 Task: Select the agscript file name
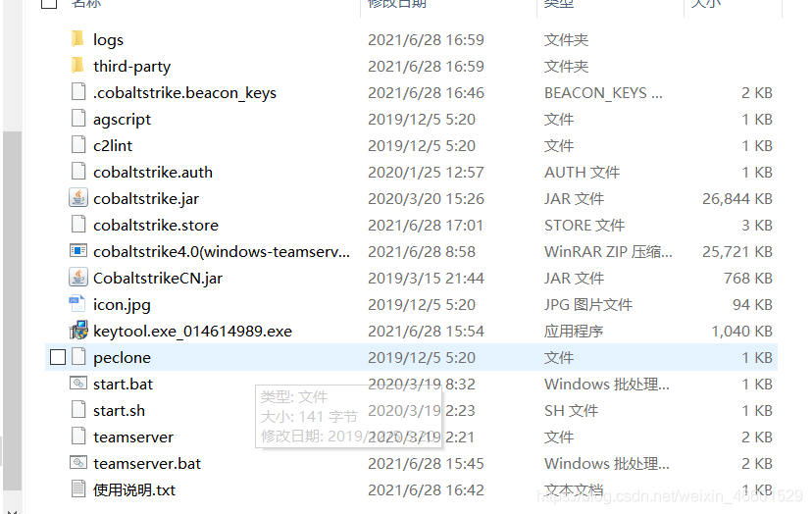tap(123, 120)
